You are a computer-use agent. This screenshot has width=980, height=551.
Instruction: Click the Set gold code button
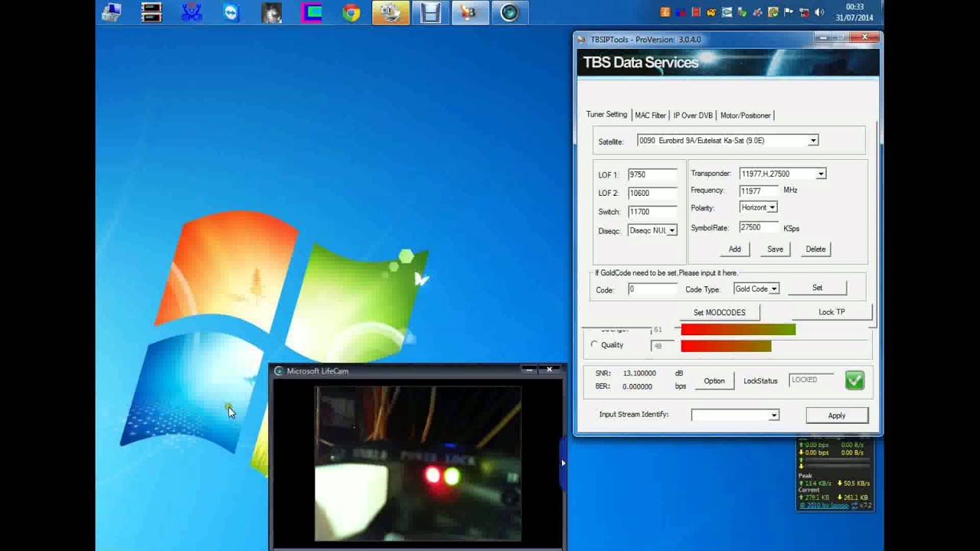pyautogui.click(x=817, y=289)
